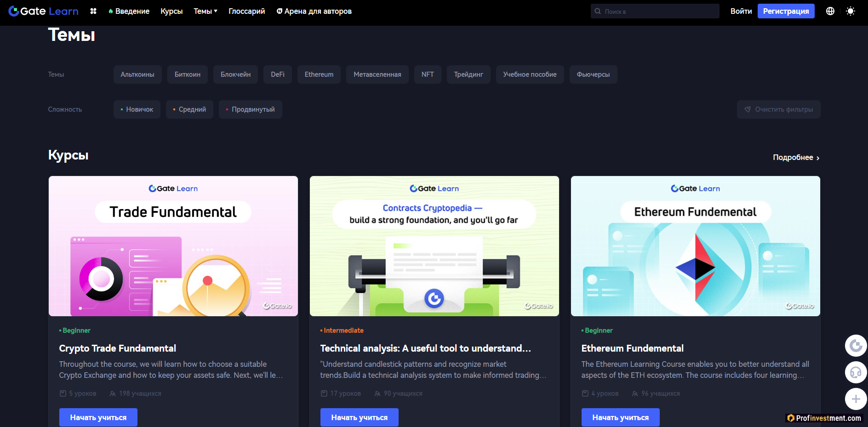Filter by Альткоины topic

pos(137,74)
